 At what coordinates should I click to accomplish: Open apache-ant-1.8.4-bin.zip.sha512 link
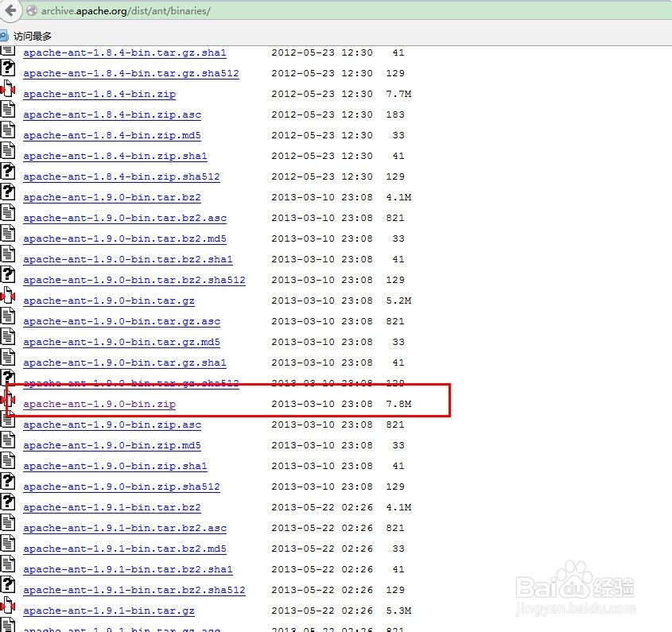[122, 176]
